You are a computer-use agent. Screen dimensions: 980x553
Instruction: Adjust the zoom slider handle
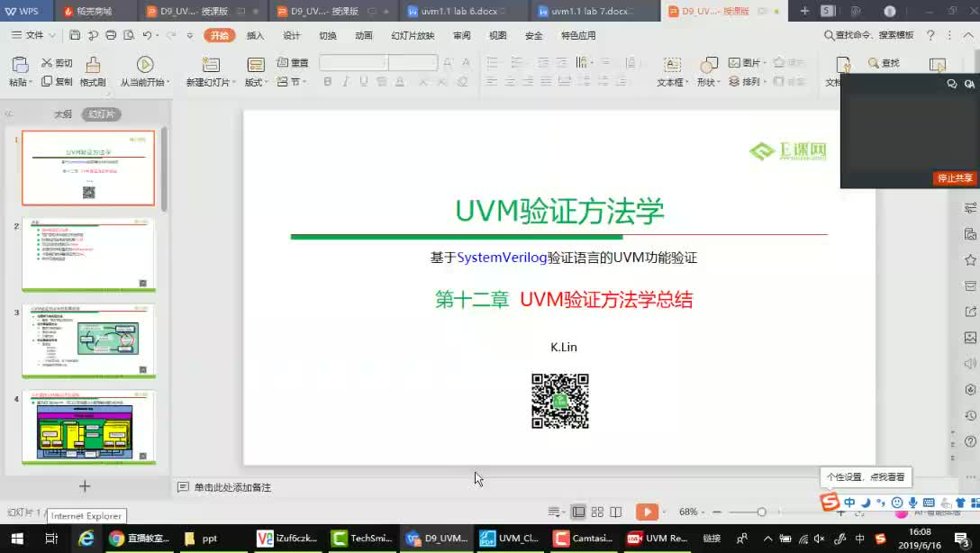(x=761, y=512)
